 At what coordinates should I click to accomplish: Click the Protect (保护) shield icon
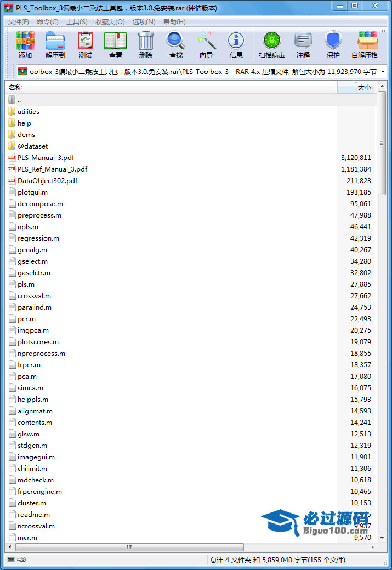pos(333,44)
